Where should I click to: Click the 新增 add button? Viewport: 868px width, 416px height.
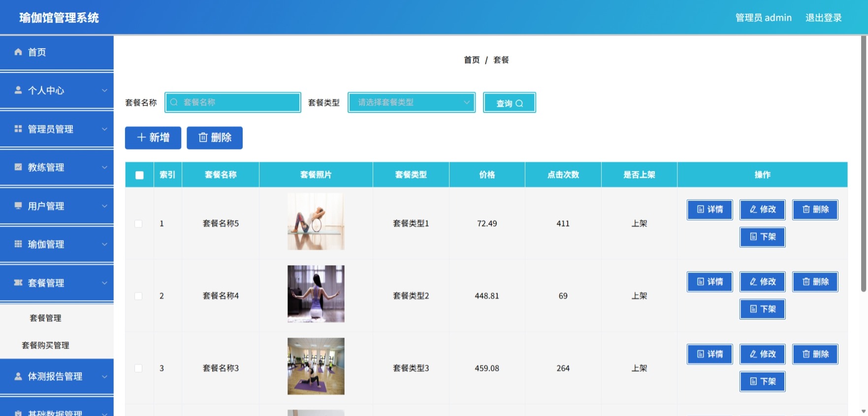coord(153,138)
